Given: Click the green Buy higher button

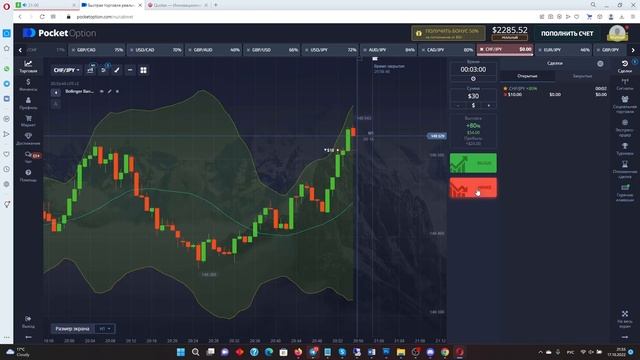Looking at the screenshot, I should pyautogui.click(x=473, y=163).
